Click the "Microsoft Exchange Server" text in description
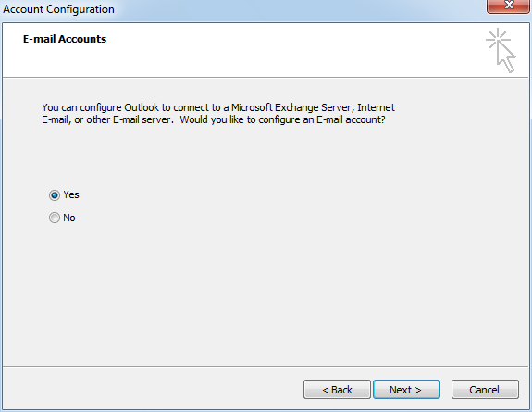The width and height of the screenshot is (532, 412). (292, 107)
